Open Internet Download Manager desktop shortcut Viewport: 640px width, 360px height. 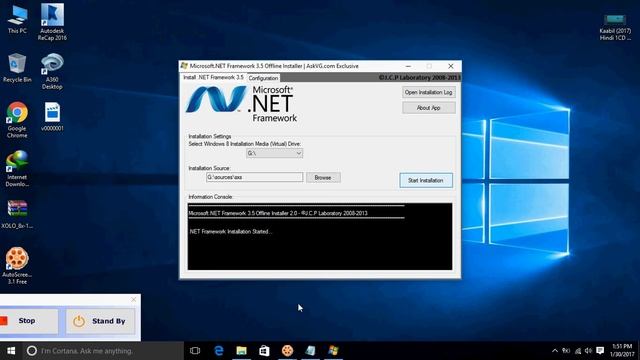point(17,169)
